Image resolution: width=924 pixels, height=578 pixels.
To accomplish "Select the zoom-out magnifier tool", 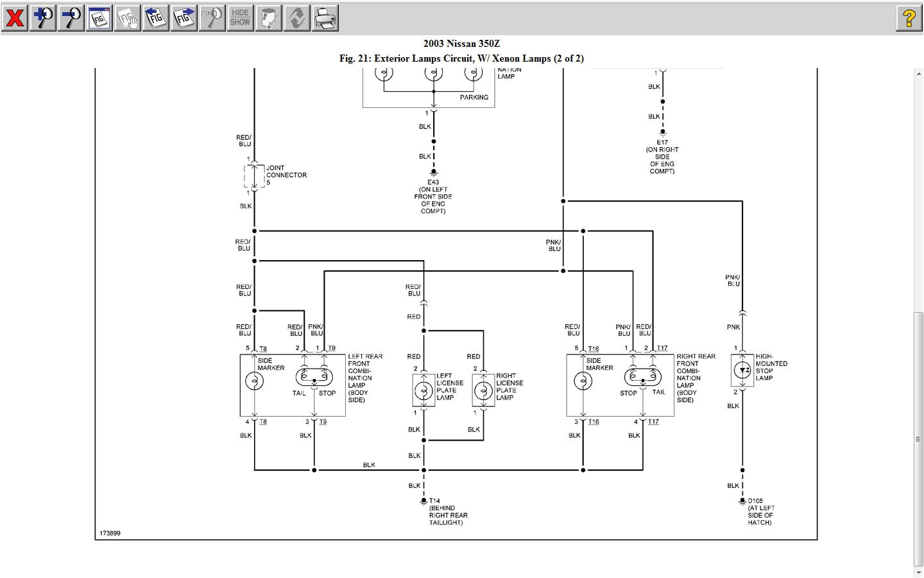I will click(x=71, y=17).
